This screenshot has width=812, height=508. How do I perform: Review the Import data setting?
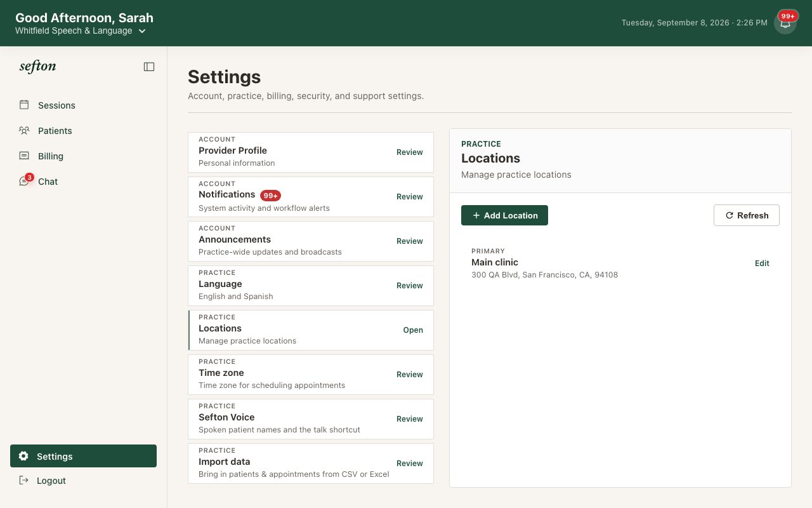[410, 464]
